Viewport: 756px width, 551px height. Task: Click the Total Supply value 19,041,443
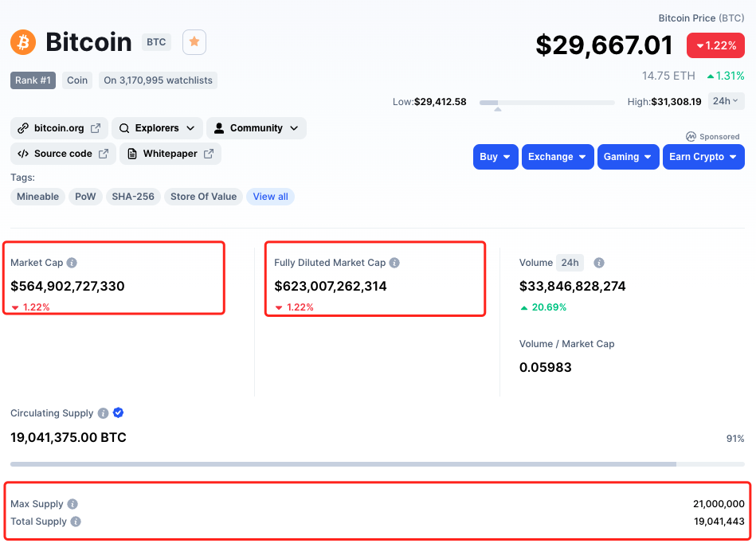click(x=719, y=522)
